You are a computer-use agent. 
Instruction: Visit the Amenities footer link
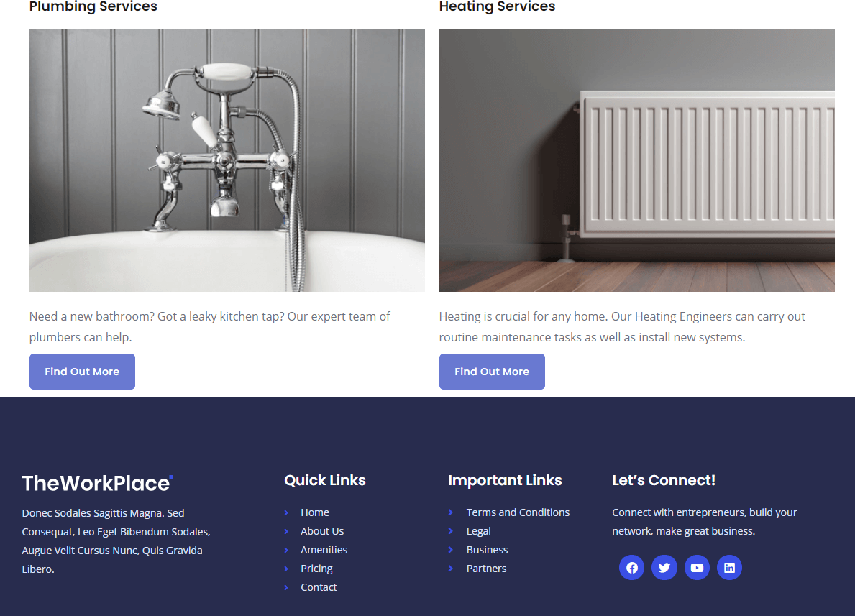click(324, 549)
